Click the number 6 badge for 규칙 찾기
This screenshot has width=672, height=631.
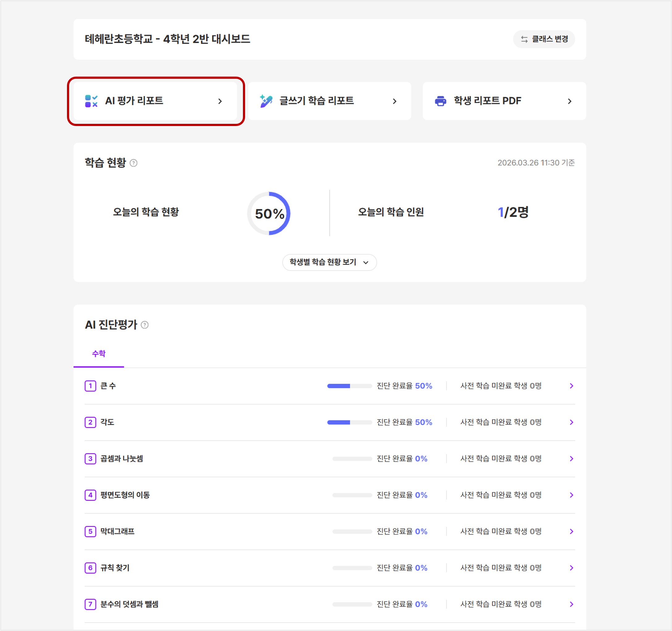point(90,568)
